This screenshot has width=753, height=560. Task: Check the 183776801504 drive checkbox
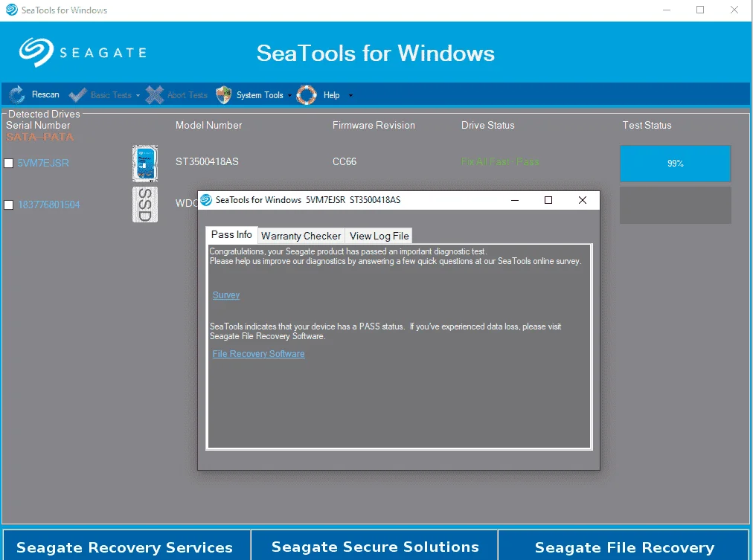(9, 205)
